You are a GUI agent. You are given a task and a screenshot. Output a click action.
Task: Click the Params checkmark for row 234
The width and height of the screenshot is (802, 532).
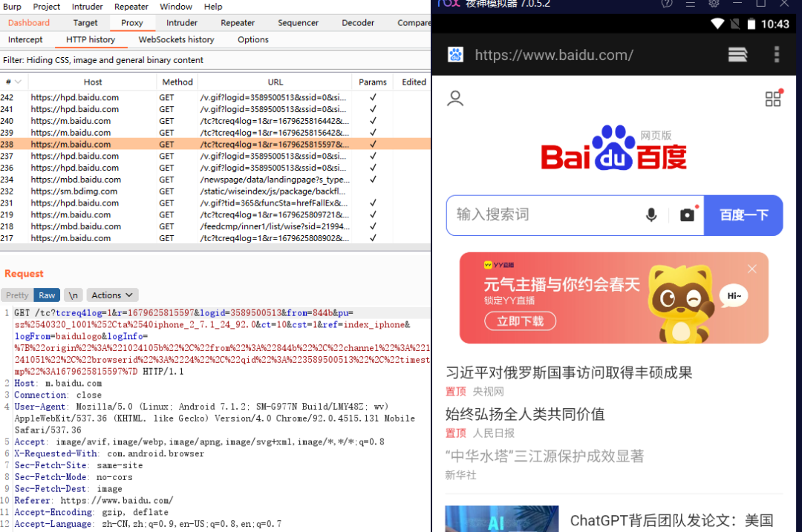pos(373,180)
